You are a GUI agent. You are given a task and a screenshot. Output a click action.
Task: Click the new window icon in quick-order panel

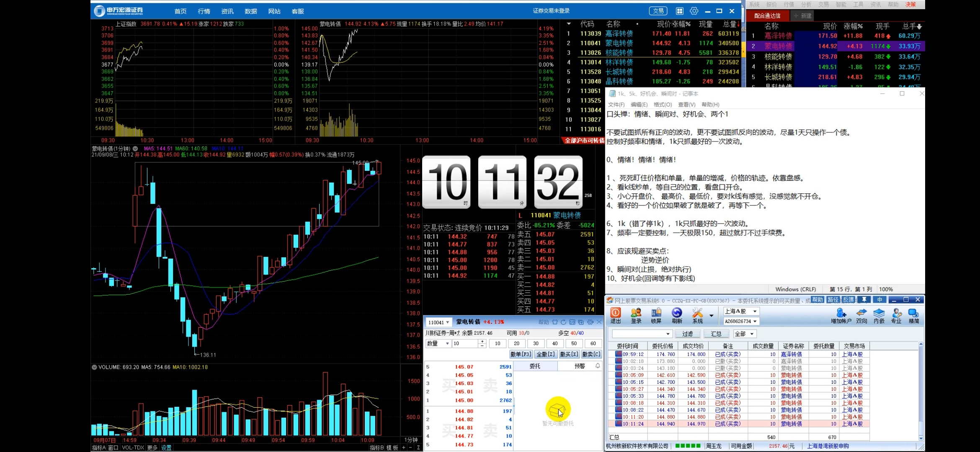581,322
